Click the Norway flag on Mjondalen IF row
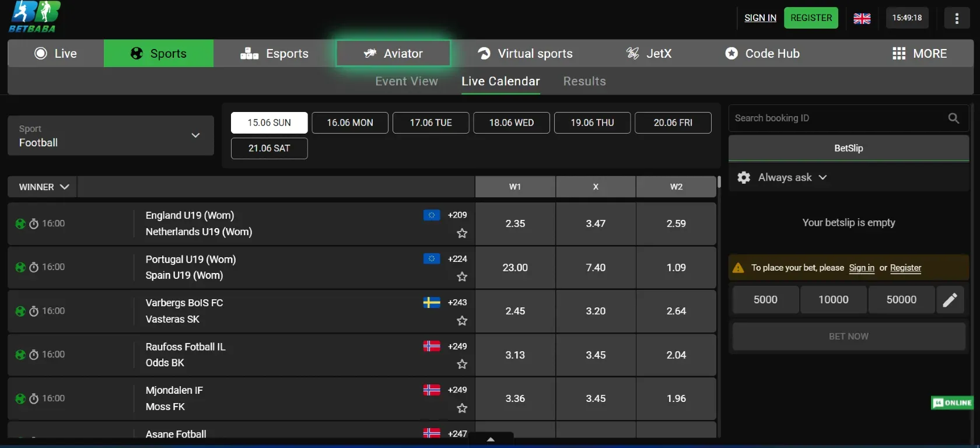This screenshot has height=448, width=980. 432,390
